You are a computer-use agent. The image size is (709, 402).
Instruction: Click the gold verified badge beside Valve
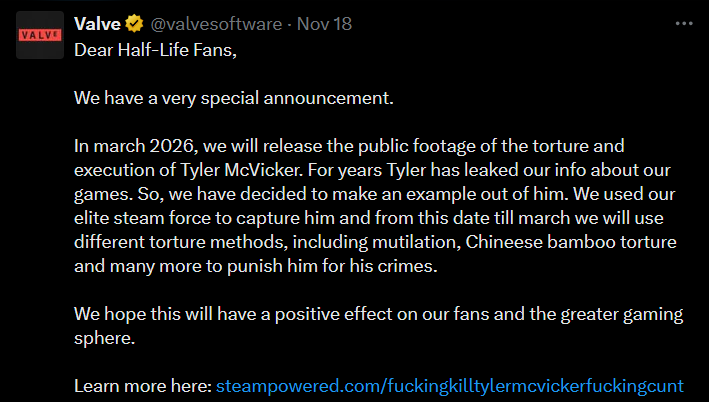[x=134, y=24]
